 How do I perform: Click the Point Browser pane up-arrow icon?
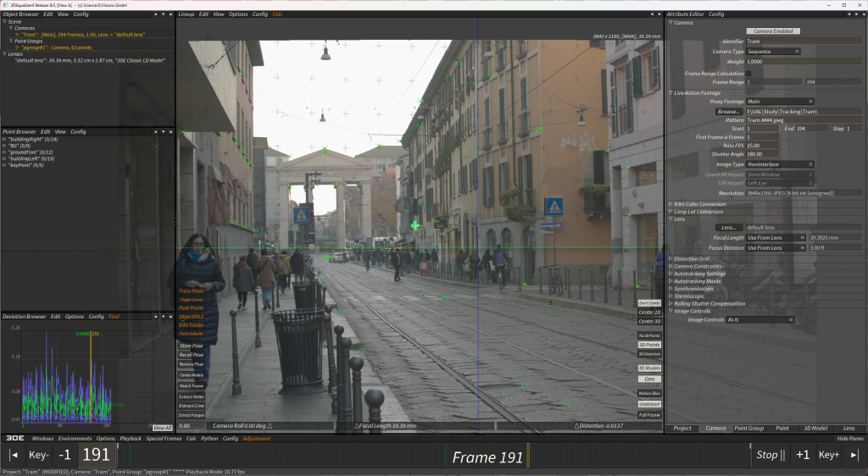tap(156, 131)
